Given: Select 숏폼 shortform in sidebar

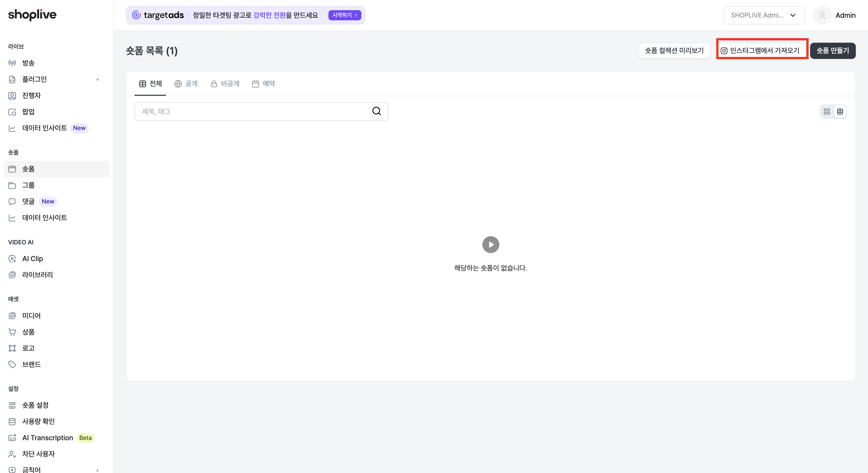Looking at the screenshot, I should click(x=56, y=169).
